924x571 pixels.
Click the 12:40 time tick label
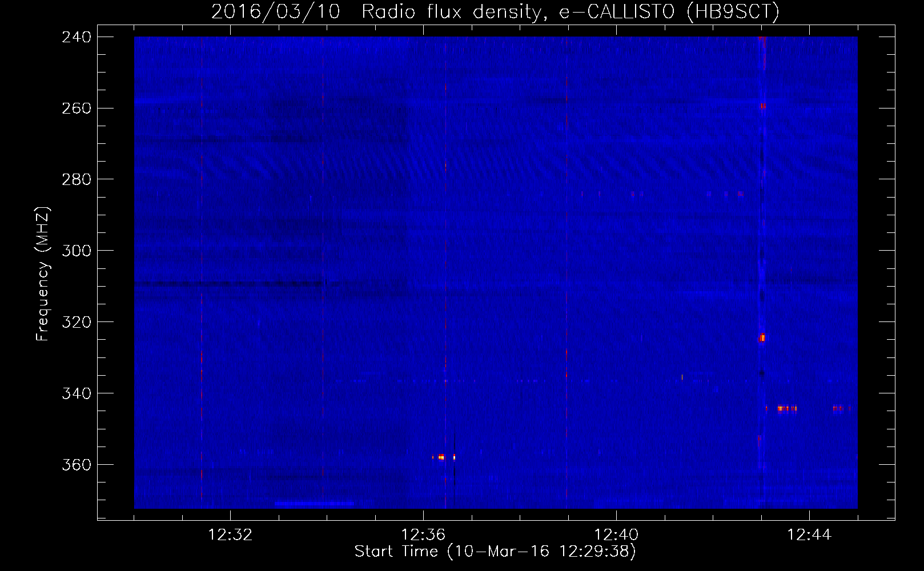(x=616, y=535)
